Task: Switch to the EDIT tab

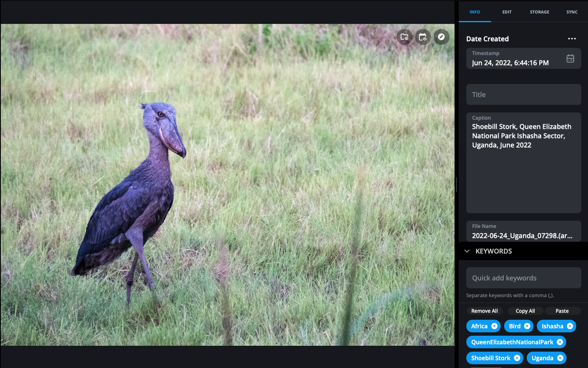Action: pos(507,12)
